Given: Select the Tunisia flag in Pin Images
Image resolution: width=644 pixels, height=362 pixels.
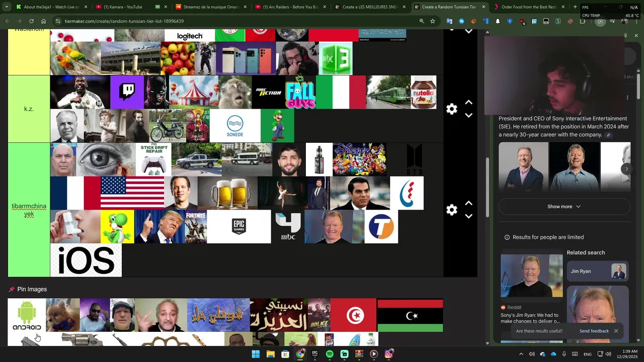Looking at the screenshot, I should 354,315.
